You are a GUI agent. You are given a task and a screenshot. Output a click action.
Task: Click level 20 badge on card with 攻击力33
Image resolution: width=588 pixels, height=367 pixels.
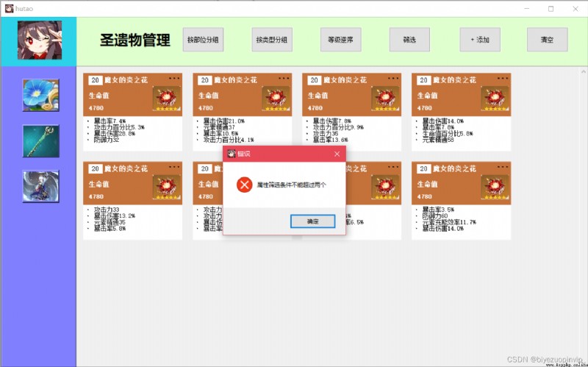coord(96,168)
